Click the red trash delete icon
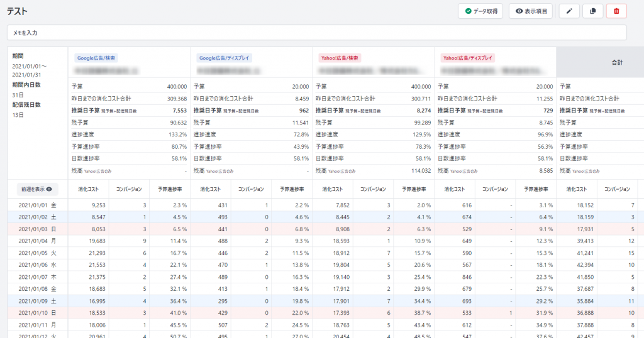Image resolution: width=644 pixels, height=338 pixels. 616,11
